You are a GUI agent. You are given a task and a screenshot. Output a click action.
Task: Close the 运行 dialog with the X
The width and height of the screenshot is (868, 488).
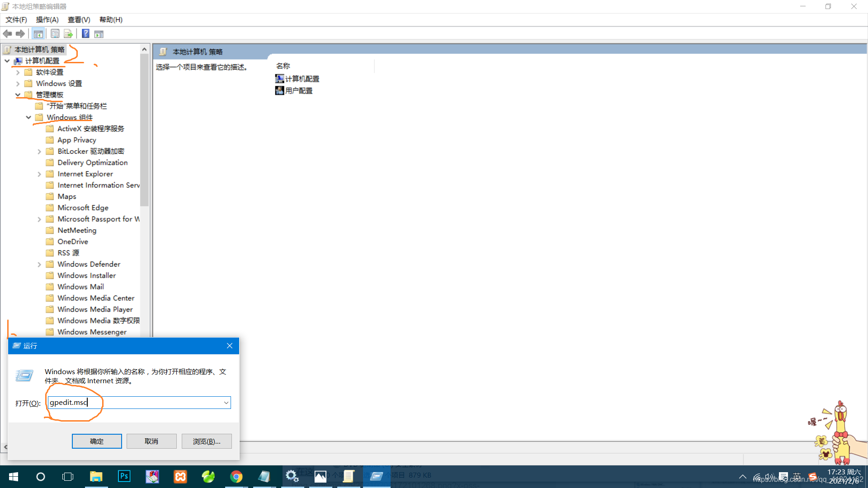tap(230, 346)
